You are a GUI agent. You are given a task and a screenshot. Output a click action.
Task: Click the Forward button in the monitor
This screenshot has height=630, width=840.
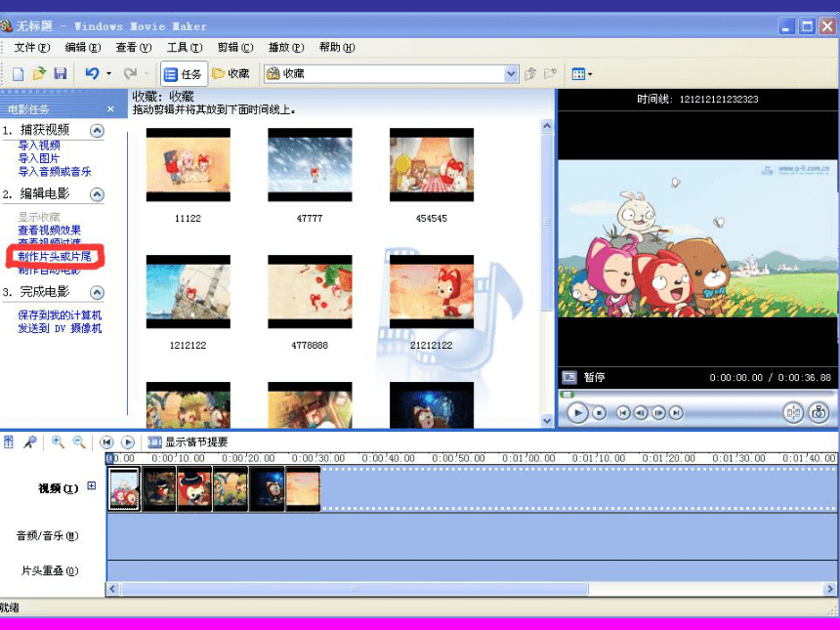click(676, 413)
